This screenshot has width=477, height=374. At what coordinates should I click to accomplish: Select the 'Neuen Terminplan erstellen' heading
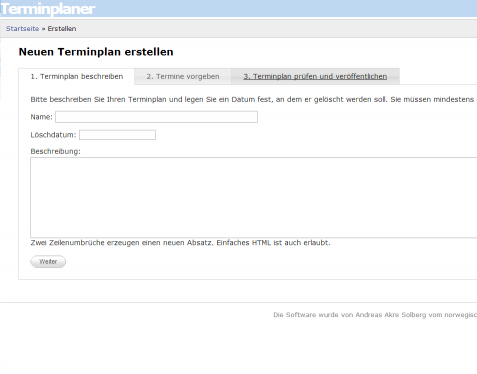point(96,52)
